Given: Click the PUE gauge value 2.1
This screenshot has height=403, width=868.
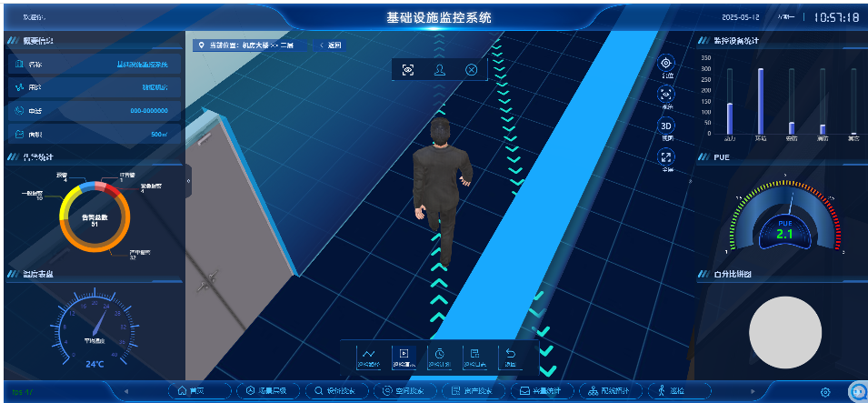Looking at the screenshot, I should tap(784, 234).
